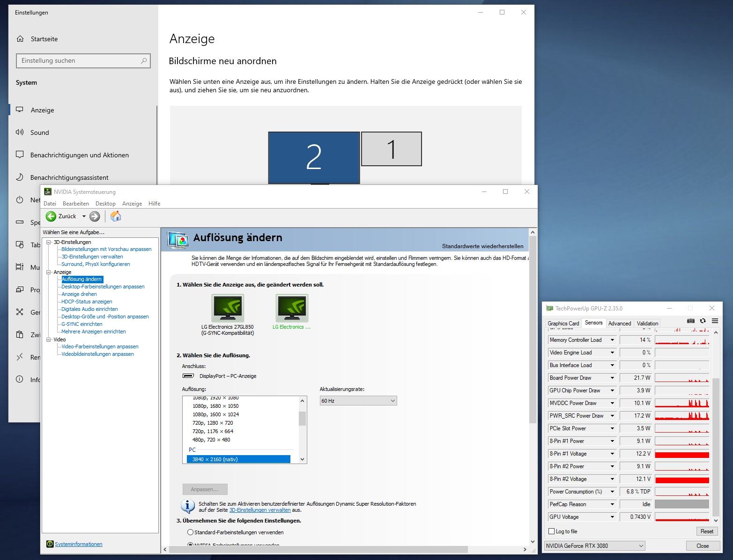This screenshot has width=733, height=560.
Task: Open the NVIDIA GeForce RTX 3080 device dropdown
Action: [595, 545]
